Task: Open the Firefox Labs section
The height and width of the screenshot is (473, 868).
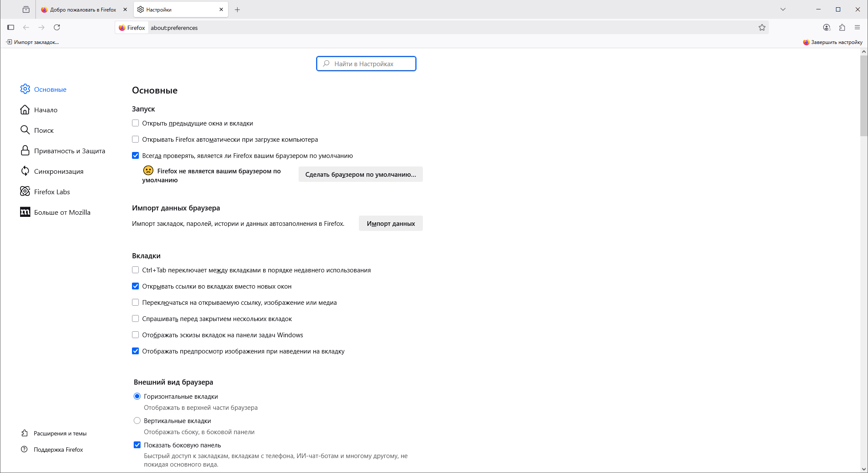Action: 52,192
